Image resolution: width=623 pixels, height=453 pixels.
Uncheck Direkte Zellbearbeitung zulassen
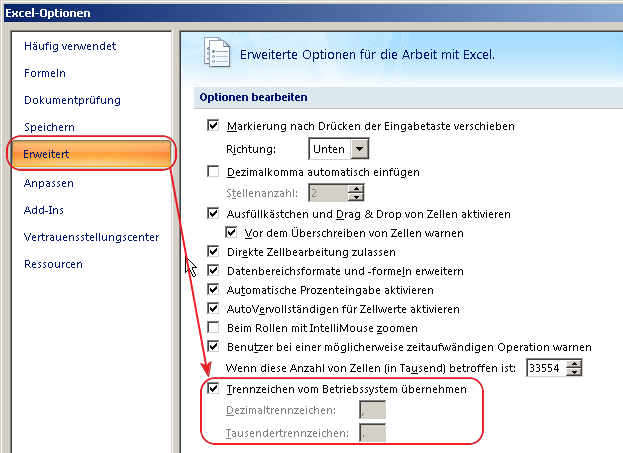pos(213,252)
